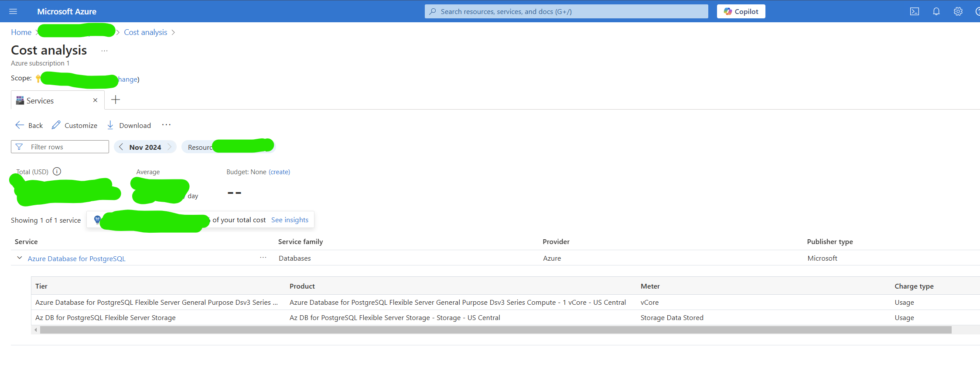The width and height of the screenshot is (980, 365).
Task: Focus the search resources box
Action: click(567, 11)
